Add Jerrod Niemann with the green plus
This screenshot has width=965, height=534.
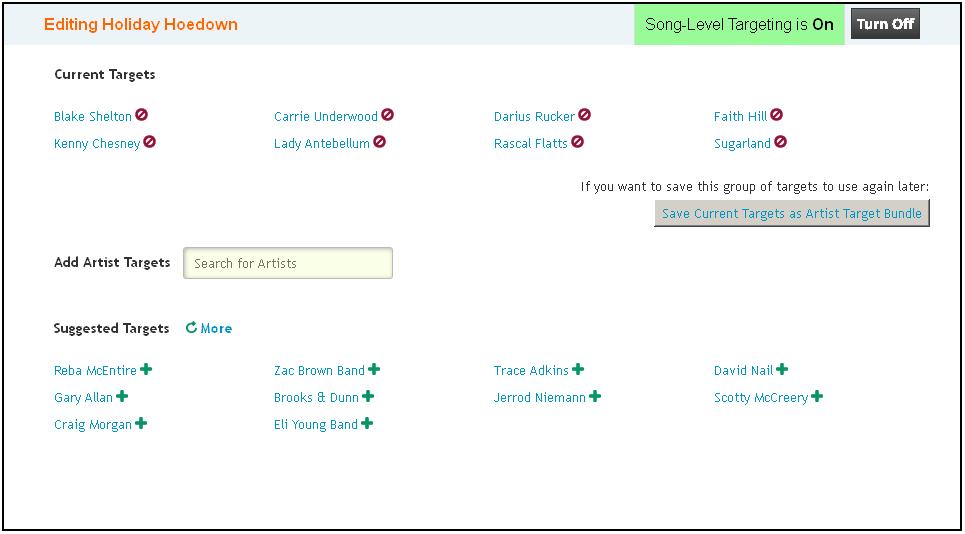pos(595,396)
